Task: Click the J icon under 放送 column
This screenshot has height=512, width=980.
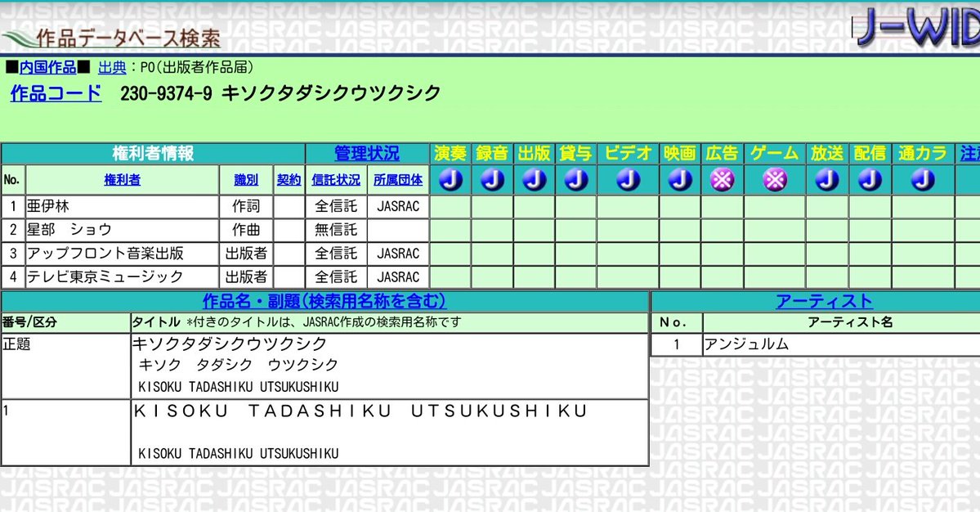Action: coord(827,180)
